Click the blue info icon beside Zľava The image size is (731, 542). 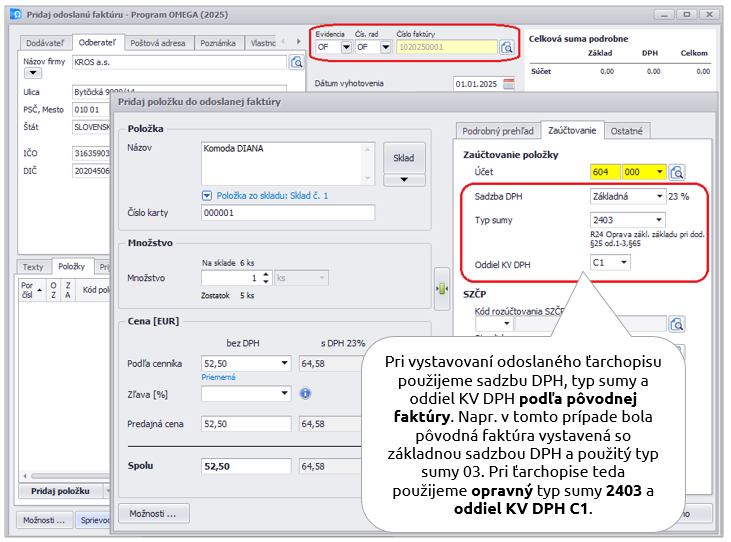point(305,393)
